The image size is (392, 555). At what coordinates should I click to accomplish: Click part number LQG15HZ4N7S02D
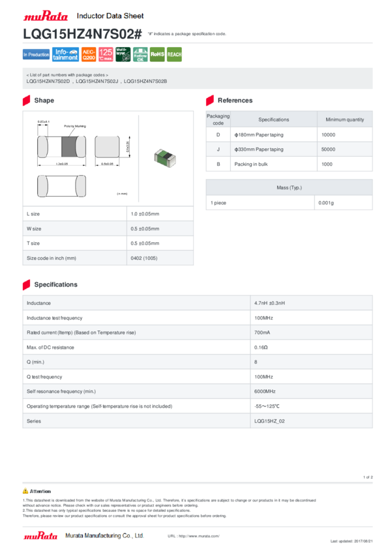48,82
